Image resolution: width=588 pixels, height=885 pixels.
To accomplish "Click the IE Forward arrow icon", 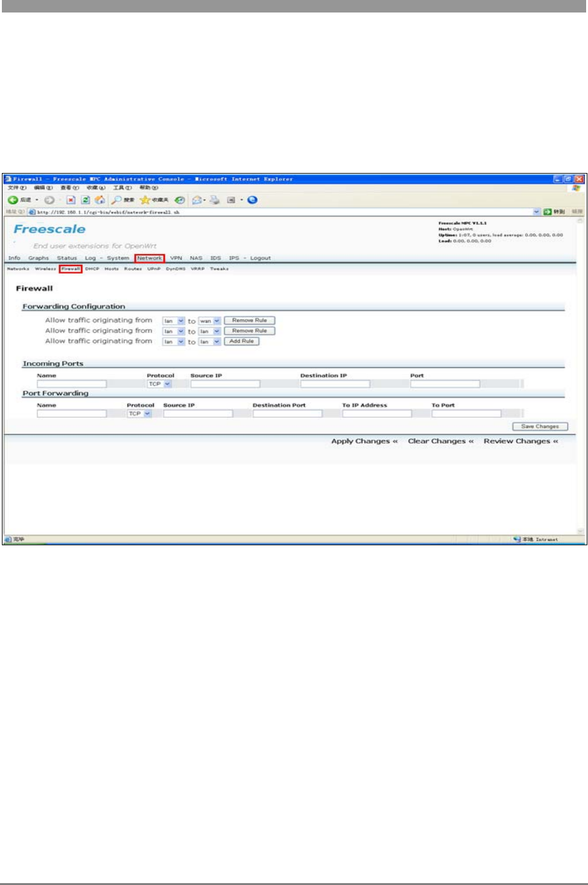I will click(49, 200).
